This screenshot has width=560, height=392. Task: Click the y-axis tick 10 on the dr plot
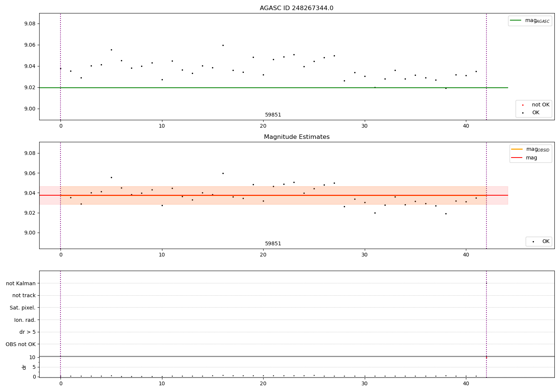[32, 358]
